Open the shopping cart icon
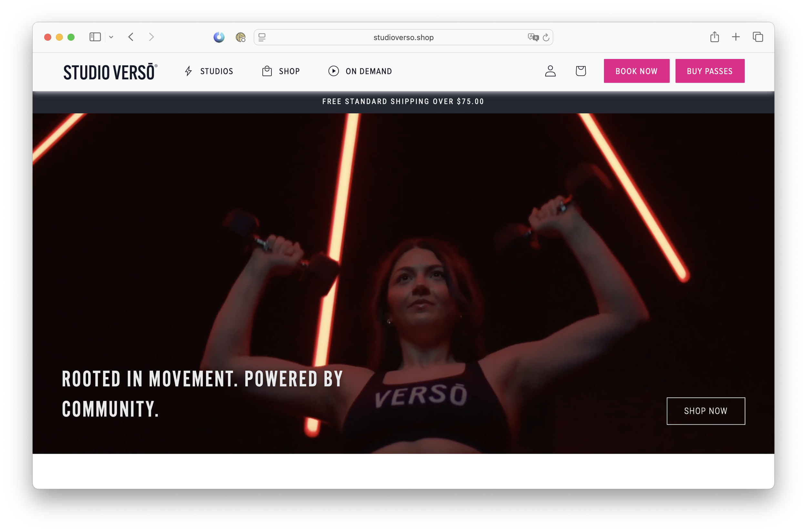 (580, 71)
